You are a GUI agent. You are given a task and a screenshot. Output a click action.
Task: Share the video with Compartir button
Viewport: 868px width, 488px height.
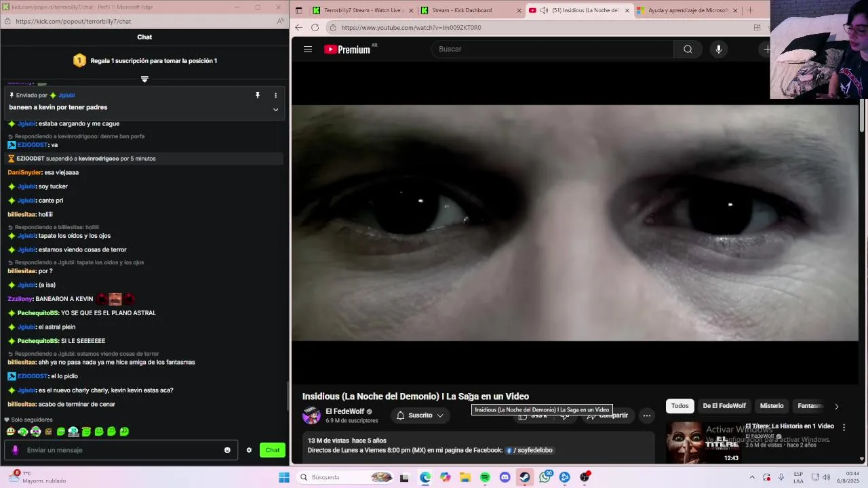(608, 415)
